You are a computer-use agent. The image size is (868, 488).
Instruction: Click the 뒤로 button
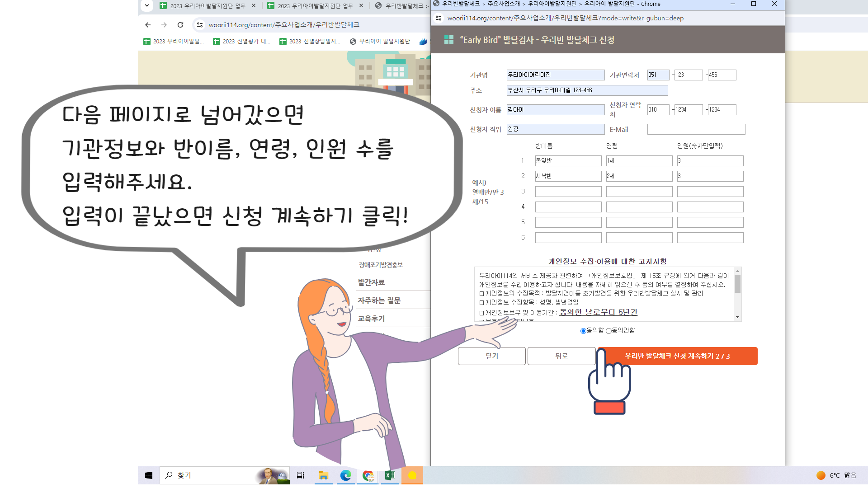(x=561, y=356)
